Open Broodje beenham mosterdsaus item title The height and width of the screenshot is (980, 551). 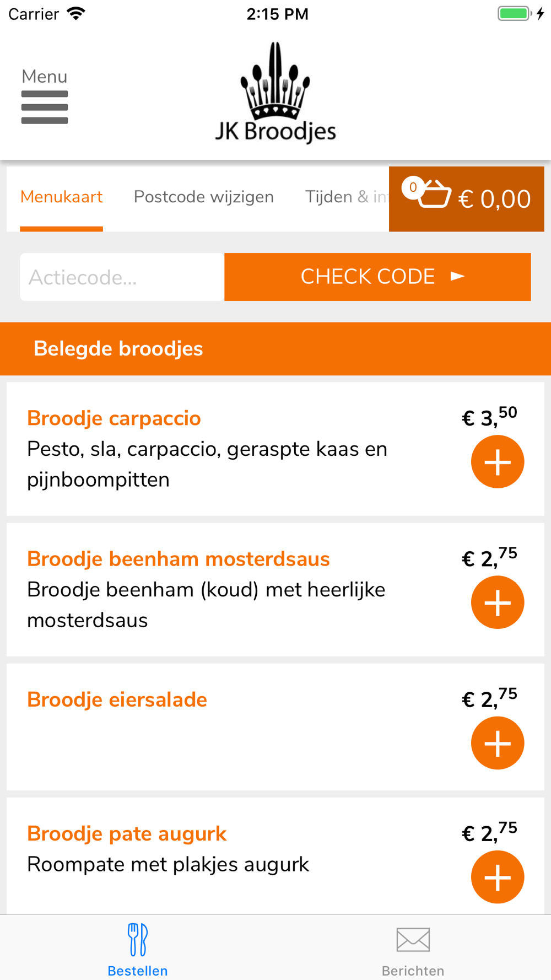[x=179, y=559]
